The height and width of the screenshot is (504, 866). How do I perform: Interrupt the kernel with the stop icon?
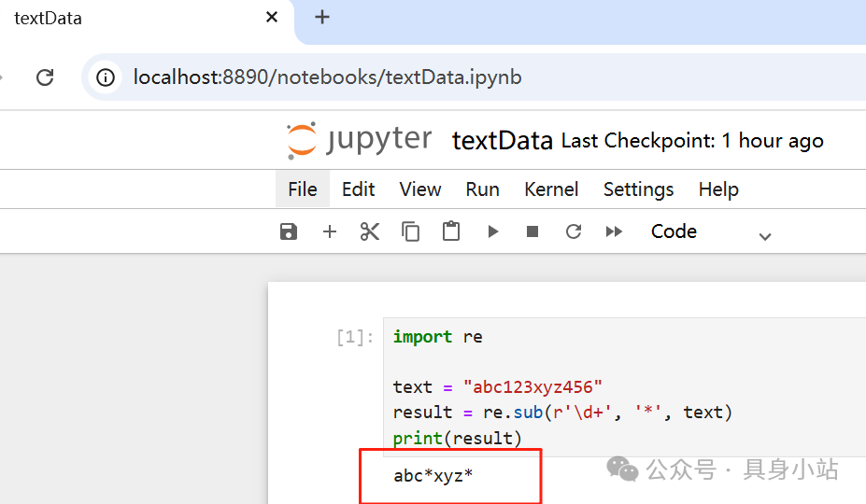(532, 231)
